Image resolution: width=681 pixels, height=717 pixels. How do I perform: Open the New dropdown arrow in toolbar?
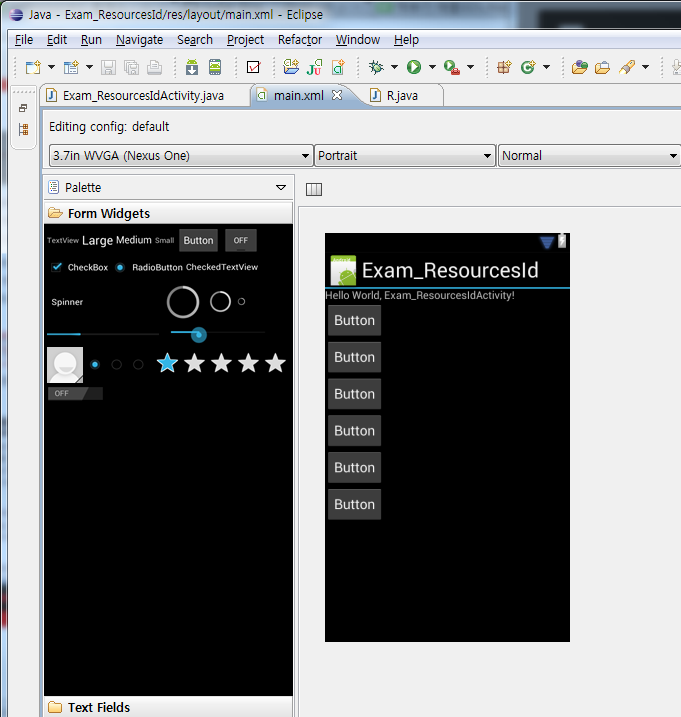pos(52,67)
